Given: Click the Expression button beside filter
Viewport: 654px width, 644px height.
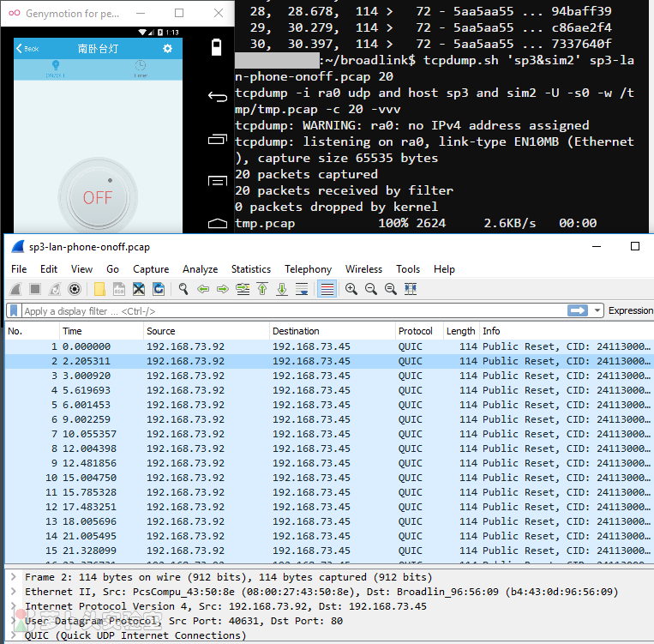Looking at the screenshot, I should 630,310.
